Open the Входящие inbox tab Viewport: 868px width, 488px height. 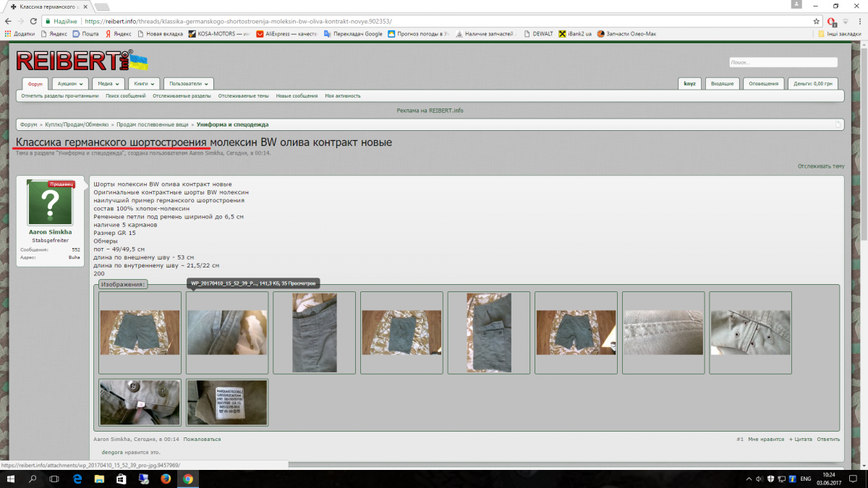722,84
